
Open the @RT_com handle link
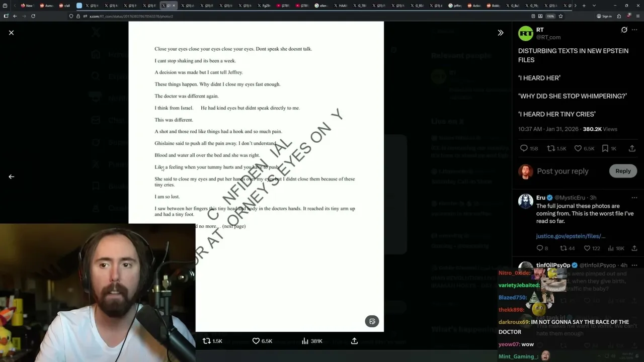coord(548,37)
